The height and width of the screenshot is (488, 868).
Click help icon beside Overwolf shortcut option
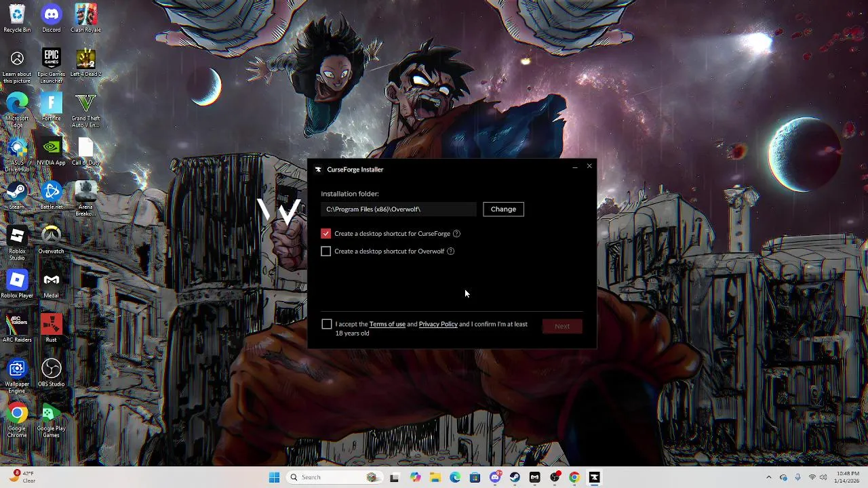(x=451, y=251)
